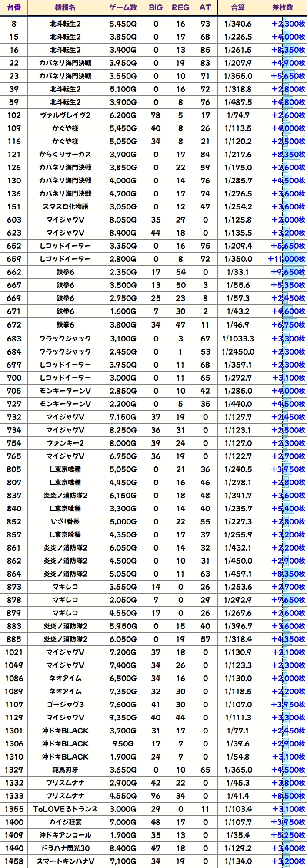Select the REG column header

[180, 8]
